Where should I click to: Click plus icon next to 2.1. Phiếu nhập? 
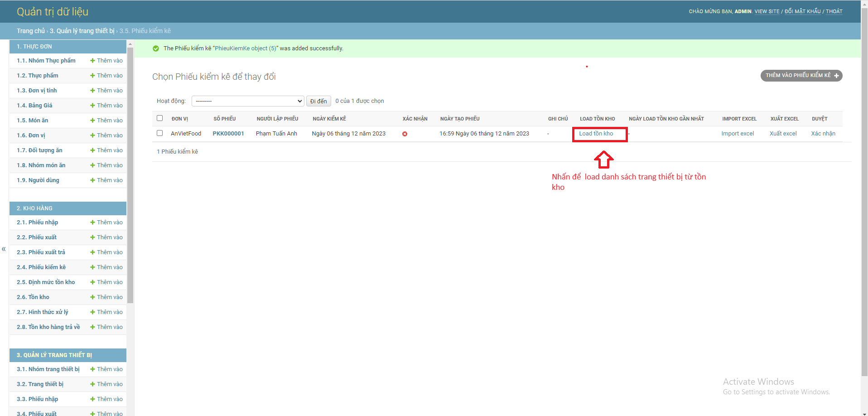point(93,222)
